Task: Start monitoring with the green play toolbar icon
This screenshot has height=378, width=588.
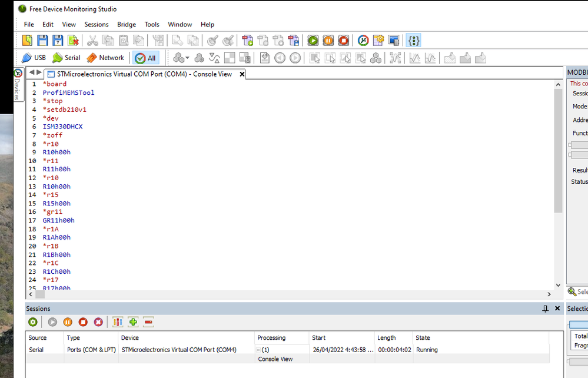Action: tap(313, 40)
